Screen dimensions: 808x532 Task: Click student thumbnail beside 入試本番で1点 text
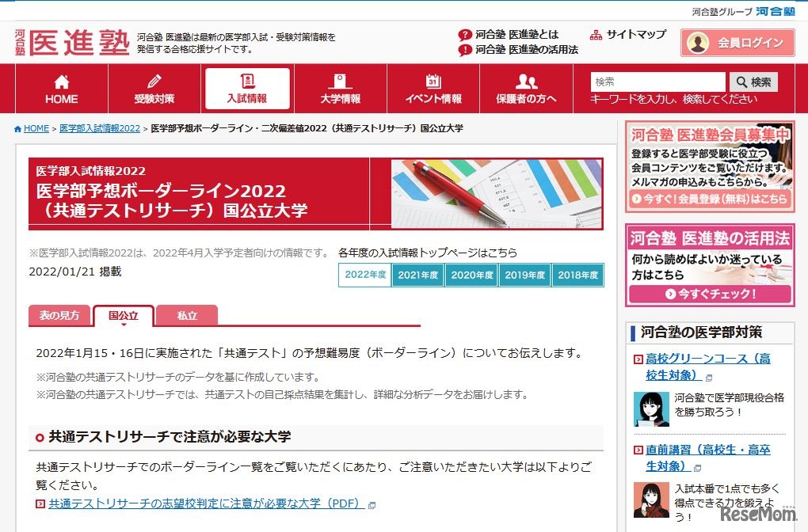pyautogui.click(x=651, y=500)
